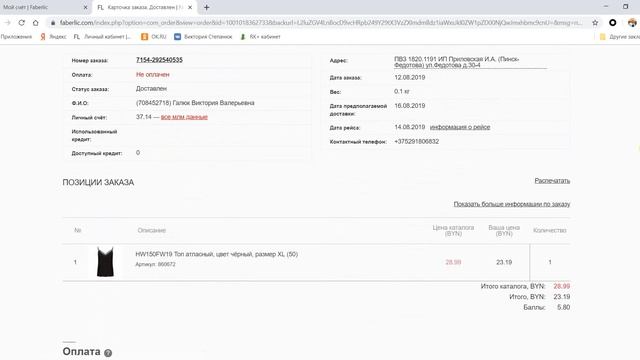
Task: Click the 'Баллы' value 5.80
Action: pyautogui.click(x=564, y=307)
